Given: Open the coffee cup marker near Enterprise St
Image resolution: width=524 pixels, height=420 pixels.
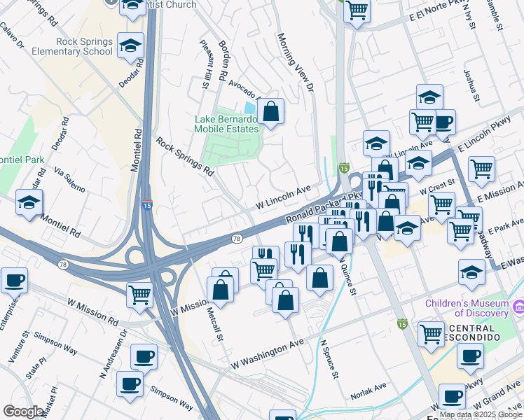Looking at the screenshot, I should [15, 282].
